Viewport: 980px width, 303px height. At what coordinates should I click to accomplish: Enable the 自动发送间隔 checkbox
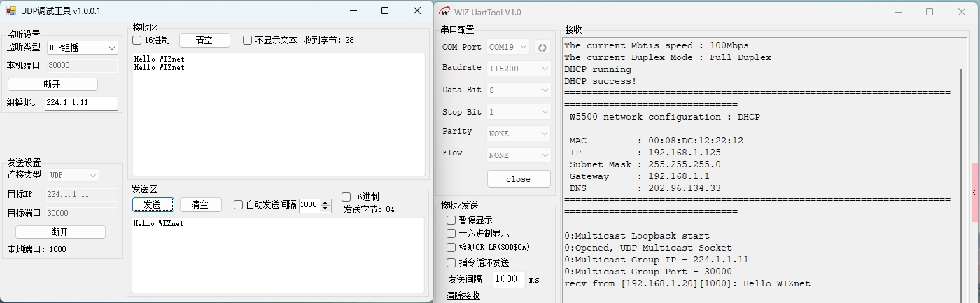click(239, 205)
